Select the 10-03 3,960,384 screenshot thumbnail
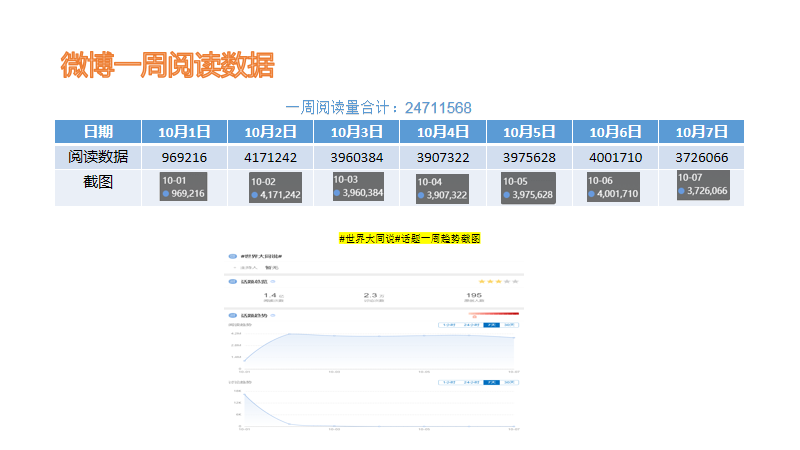 coord(358,186)
